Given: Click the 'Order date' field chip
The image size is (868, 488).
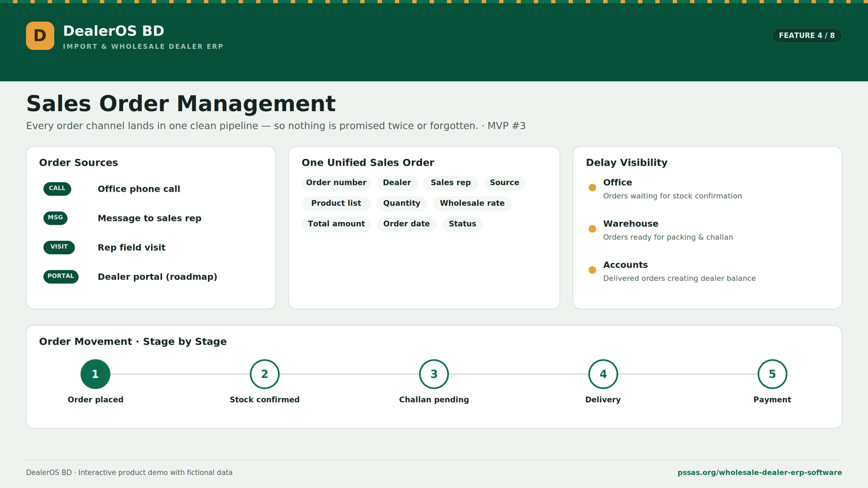Looking at the screenshot, I should pyautogui.click(x=406, y=224).
